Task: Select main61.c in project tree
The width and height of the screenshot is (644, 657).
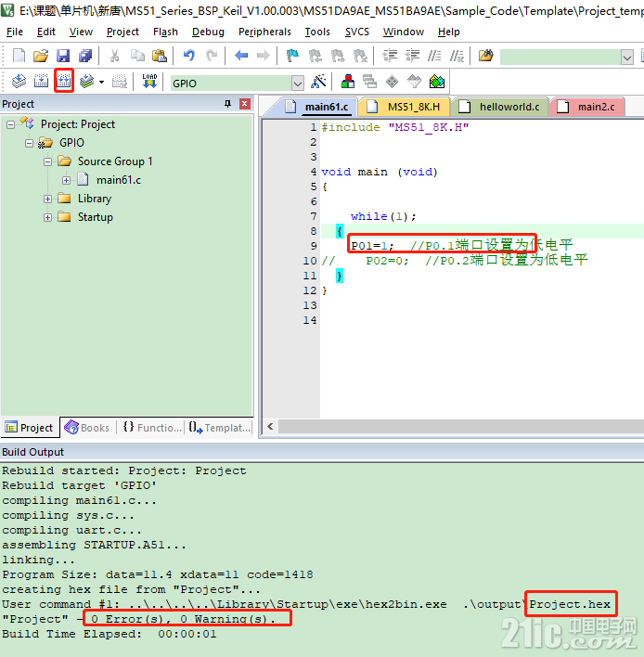Action: pos(119,180)
